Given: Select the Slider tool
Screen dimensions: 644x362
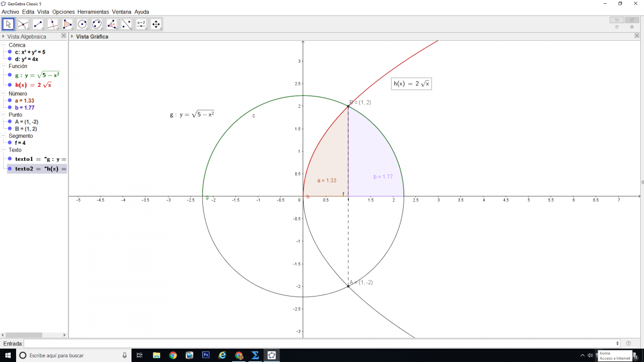Looking at the screenshot, I should 141,24.
